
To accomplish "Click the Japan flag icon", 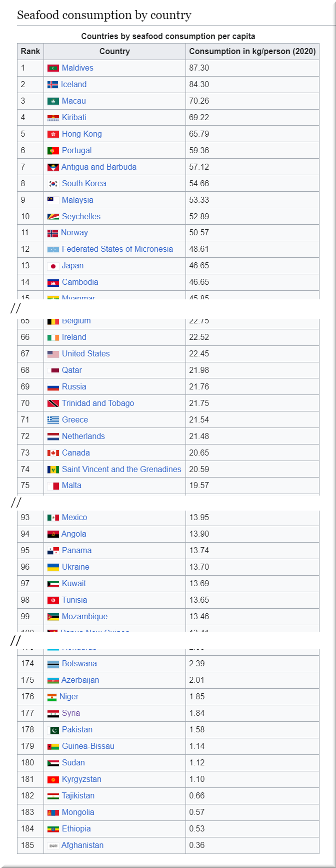I will pyautogui.click(x=53, y=266).
